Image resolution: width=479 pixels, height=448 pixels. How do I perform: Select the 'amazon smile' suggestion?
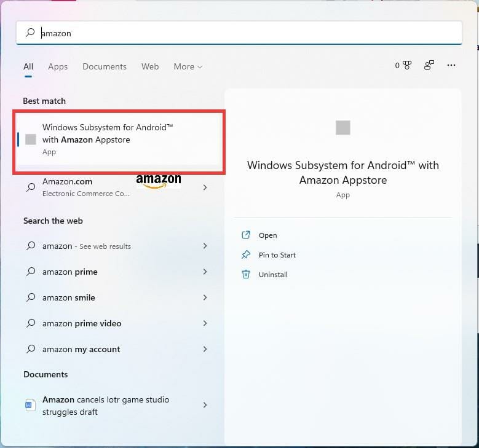point(117,297)
